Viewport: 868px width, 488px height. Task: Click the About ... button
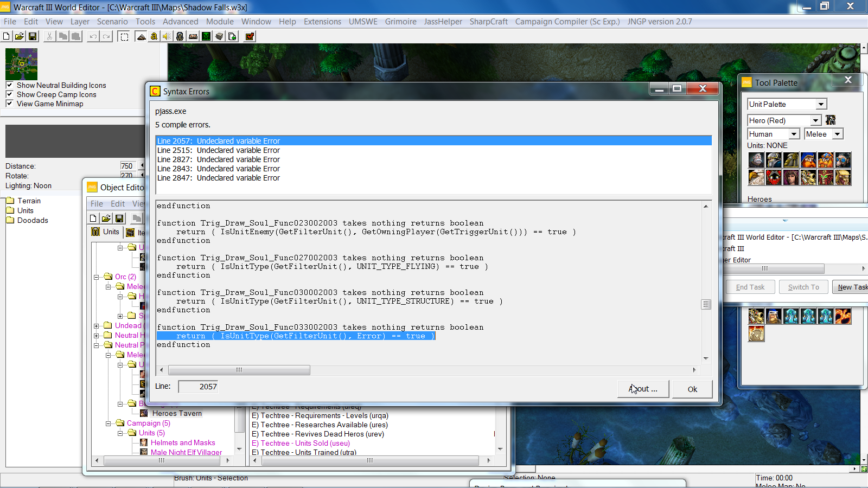(x=643, y=389)
